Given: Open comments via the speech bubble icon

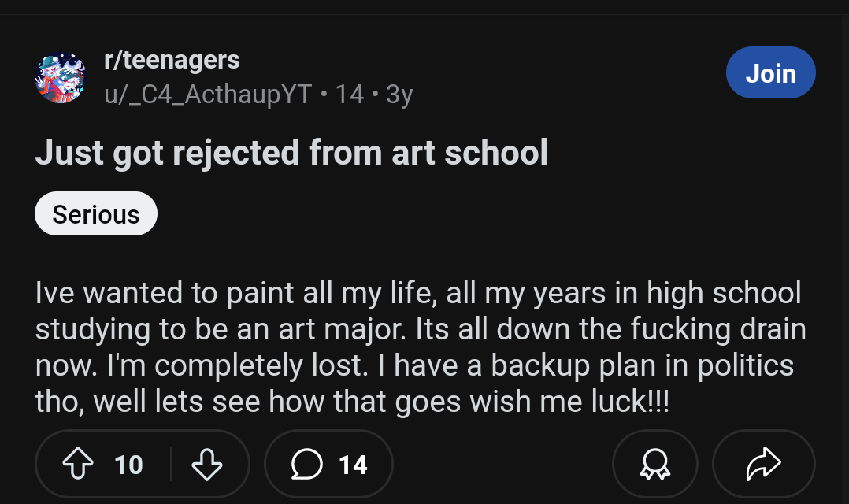Looking at the screenshot, I should click(306, 465).
